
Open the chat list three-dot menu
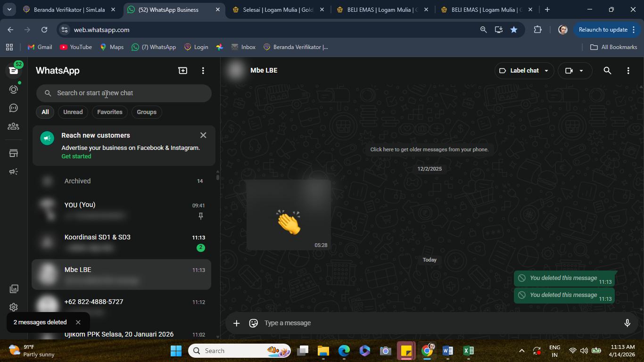(x=203, y=71)
